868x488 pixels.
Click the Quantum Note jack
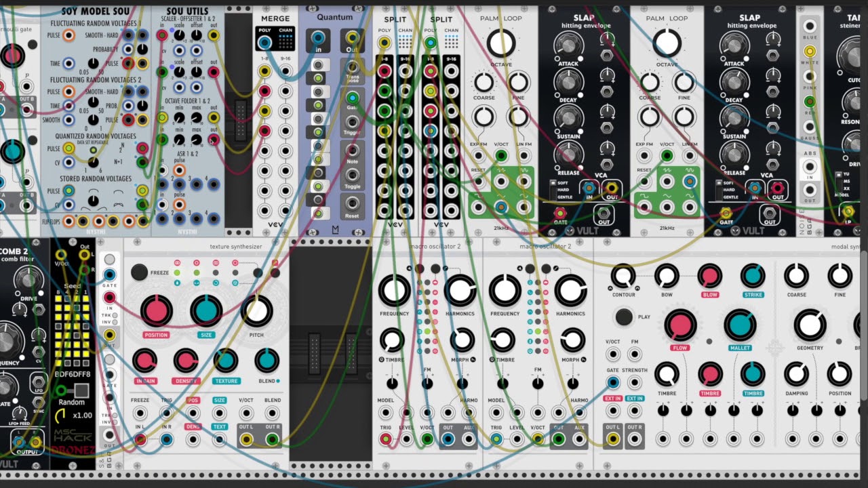[352, 150]
